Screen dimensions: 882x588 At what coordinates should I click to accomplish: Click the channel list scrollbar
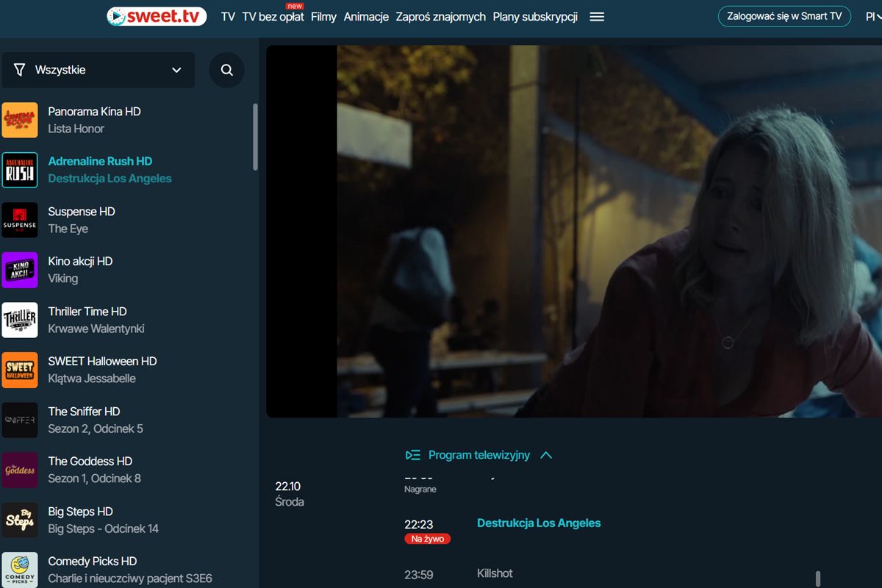coord(255,136)
